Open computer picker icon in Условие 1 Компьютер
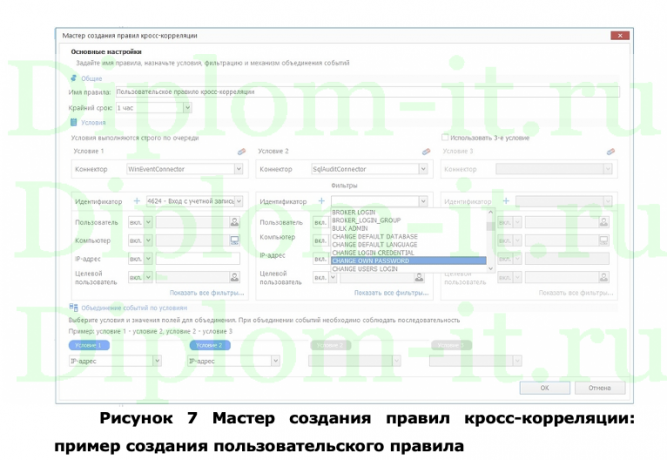The width and height of the screenshot is (667, 460). point(235,240)
